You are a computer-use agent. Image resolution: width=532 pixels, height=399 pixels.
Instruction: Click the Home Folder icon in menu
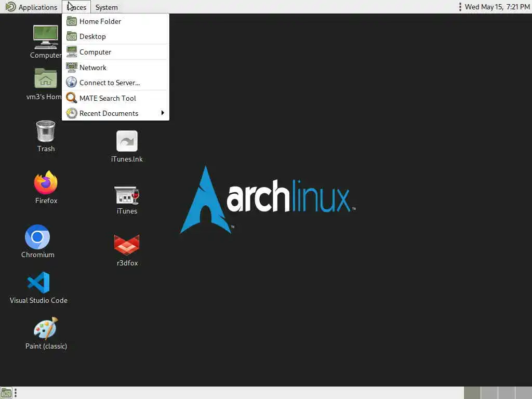pyautogui.click(x=72, y=21)
